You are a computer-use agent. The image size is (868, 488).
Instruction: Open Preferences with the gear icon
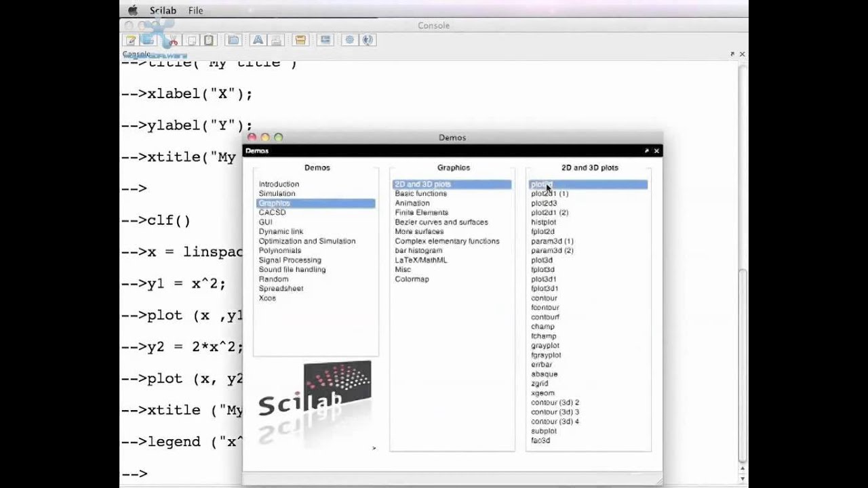pyautogui.click(x=350, y=40)
